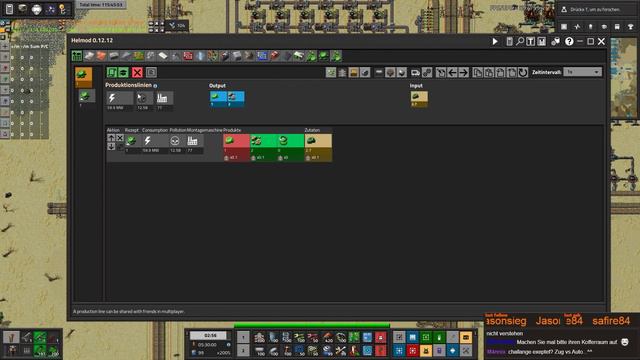Screen dimensions: 640x360
Task: Click the orange shortcut button bottom right
Action: pos(466,337)
